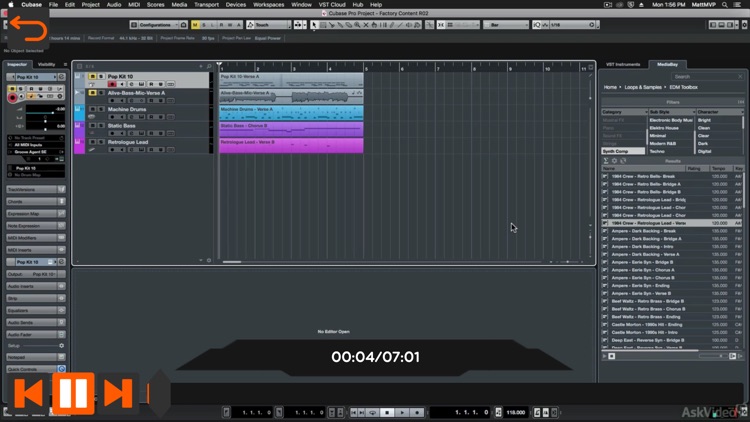Click the Loops & Samples breadcrumb
The image size is (750, 422).
tap(643, 88)
